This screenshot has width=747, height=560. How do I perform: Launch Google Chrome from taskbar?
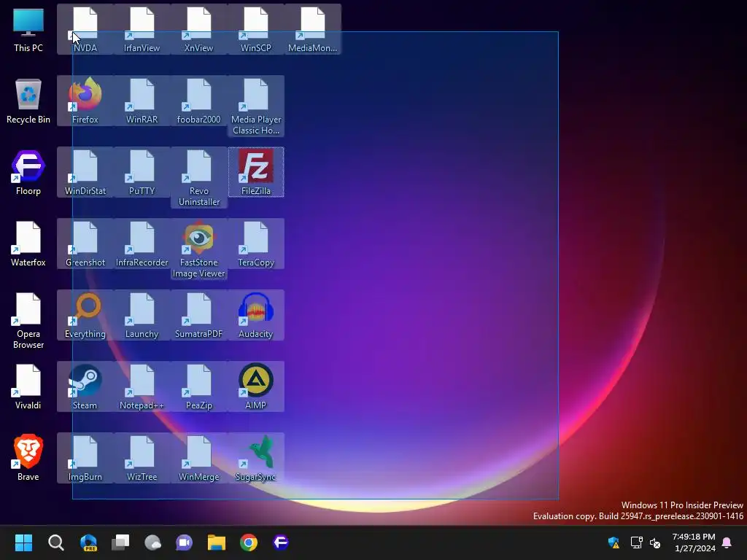[249, 542]
